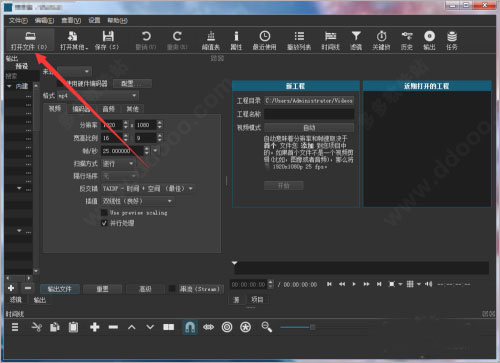Image resolution: width=500 pixels, height=363 pixels.
Task: Click the 工程名称 project name field
Action: pos(309,114)
